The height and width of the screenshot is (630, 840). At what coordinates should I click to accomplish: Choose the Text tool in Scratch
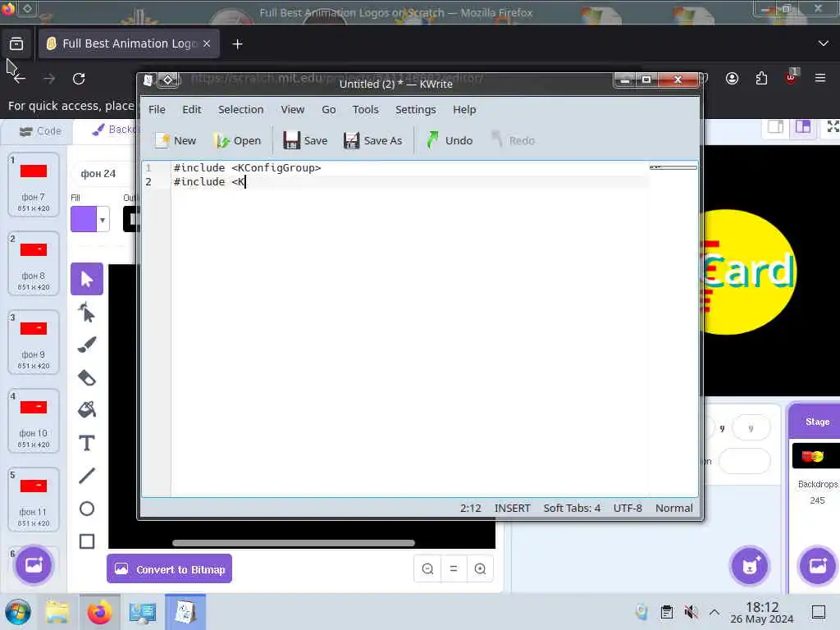coord(87,443)
